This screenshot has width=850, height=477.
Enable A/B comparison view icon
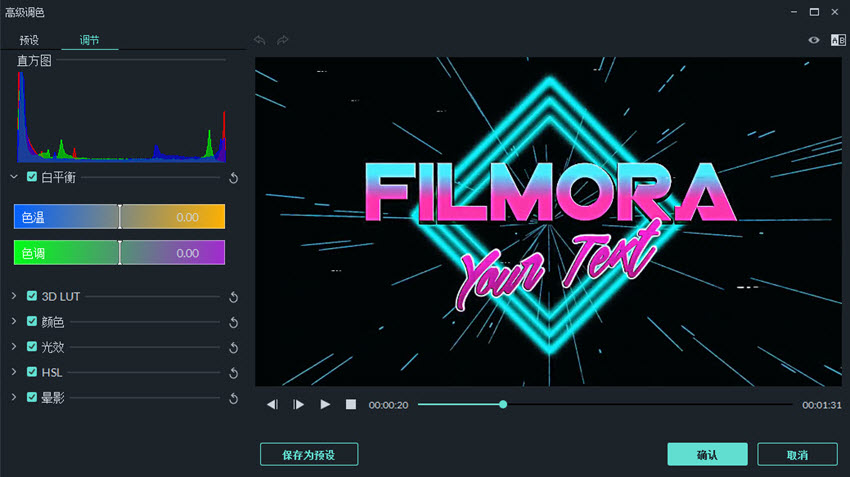[x=838, y=40]
